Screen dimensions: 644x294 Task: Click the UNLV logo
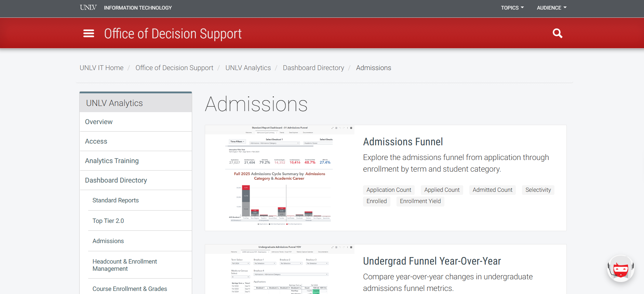tap(88, 8)
